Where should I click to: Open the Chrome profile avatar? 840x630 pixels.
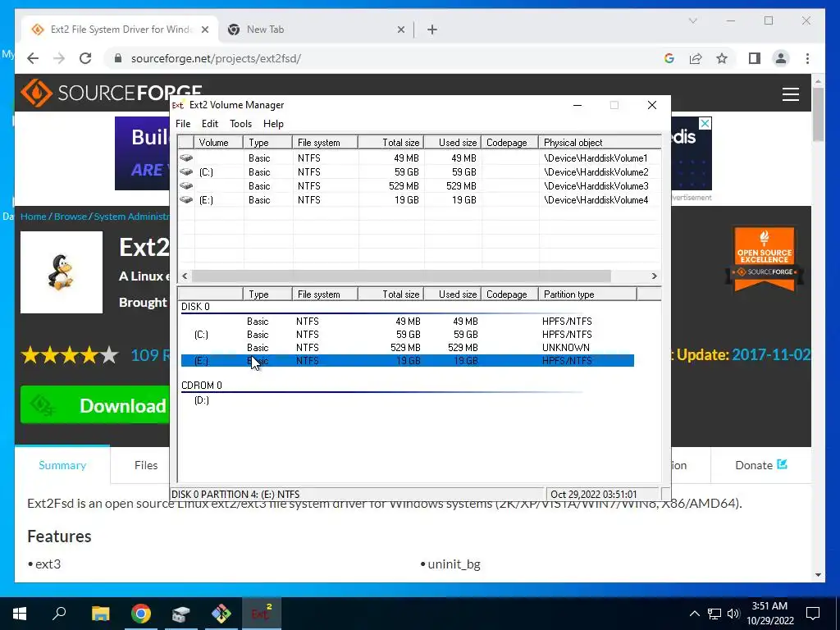tap(781, 58)
